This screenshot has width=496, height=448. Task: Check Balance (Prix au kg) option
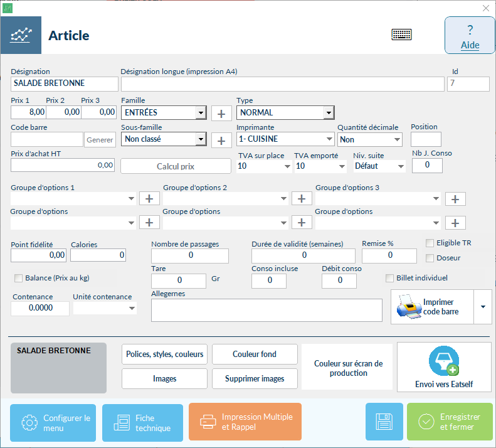(18, 278)
